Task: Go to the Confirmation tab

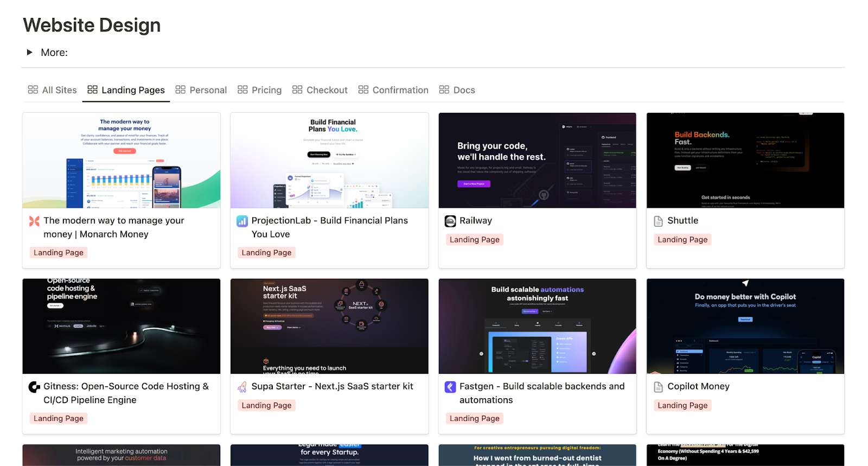Action: tap(393, 90)
